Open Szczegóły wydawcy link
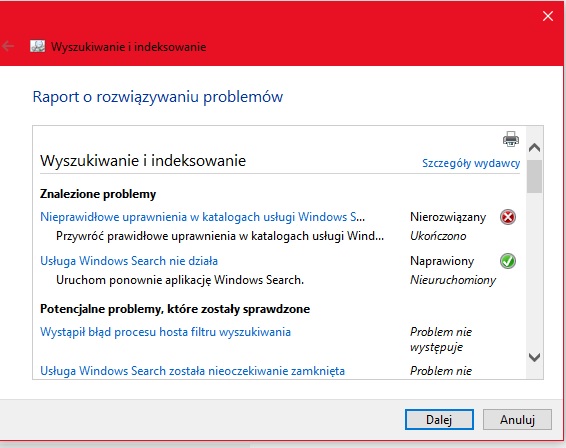The height and width of the screenshot is (448, 566). point(471,163)
